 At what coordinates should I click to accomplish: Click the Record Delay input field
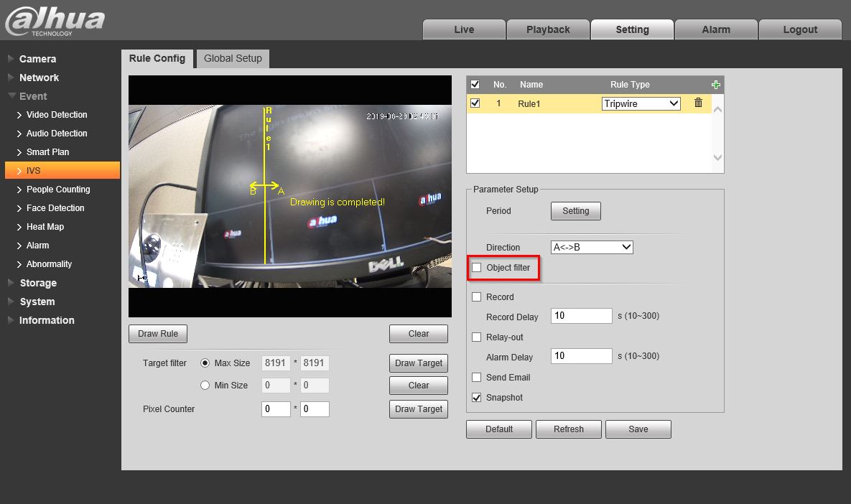pyautogui.click(x=581, y=316)
